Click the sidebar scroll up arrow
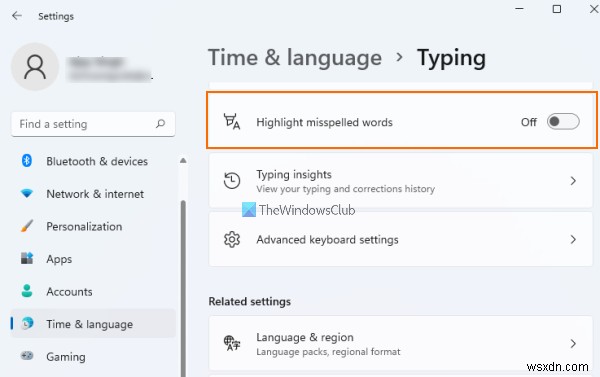600x377 pixels. 183,160
